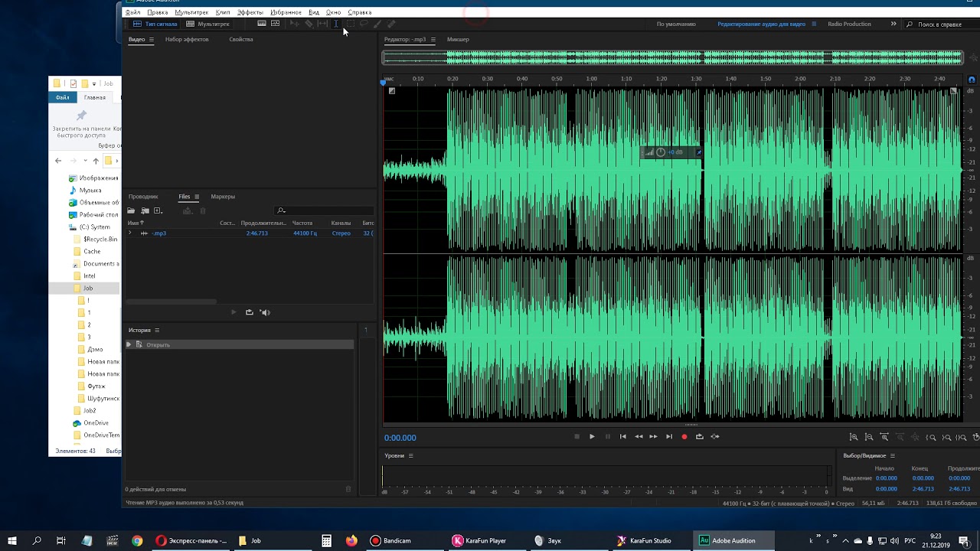
Task: Start playback with the Play button
Action: [x=592, y=437]
